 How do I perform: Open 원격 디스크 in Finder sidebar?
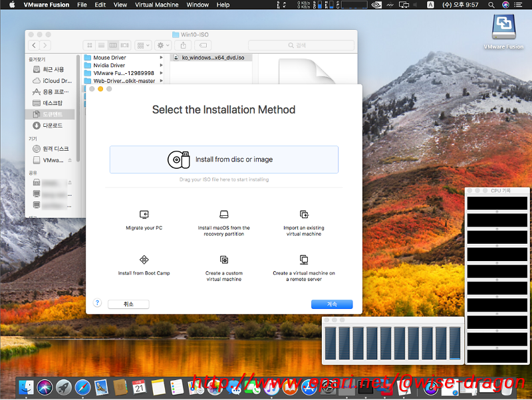(x=50, y=149)
